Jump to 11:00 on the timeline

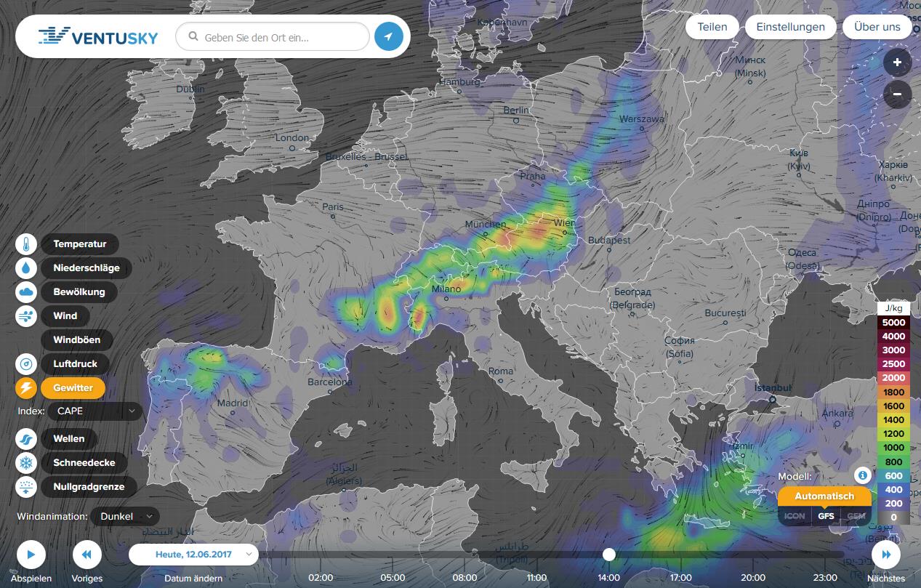click(536, 578)
